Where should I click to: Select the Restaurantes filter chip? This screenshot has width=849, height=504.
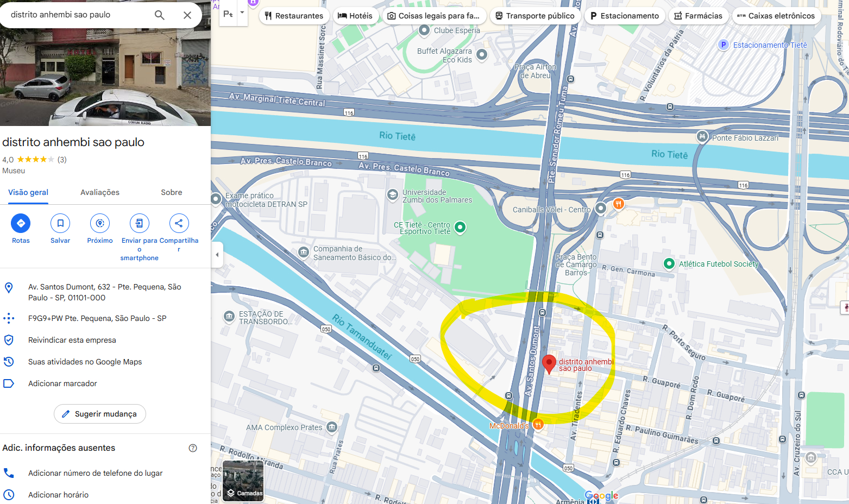point(294,16)
